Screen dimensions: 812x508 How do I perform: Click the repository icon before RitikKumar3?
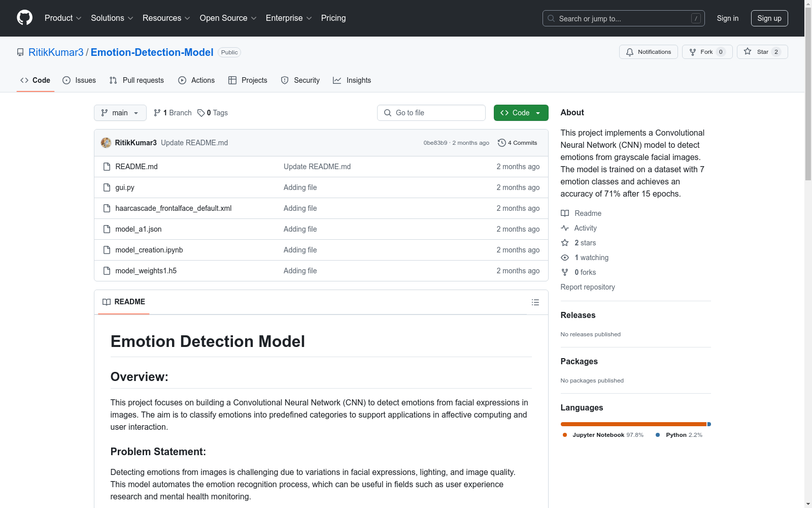tap(20, 52)
